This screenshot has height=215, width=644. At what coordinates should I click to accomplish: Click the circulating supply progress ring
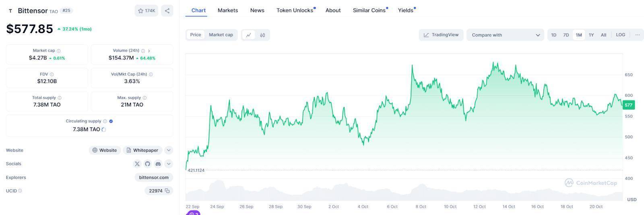tap(104, 129)
